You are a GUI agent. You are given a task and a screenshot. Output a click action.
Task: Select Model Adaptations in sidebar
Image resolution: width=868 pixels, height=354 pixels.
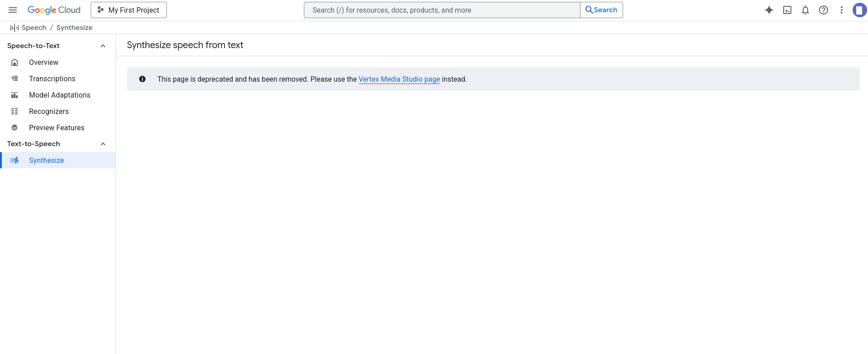[x=59, y=95]
